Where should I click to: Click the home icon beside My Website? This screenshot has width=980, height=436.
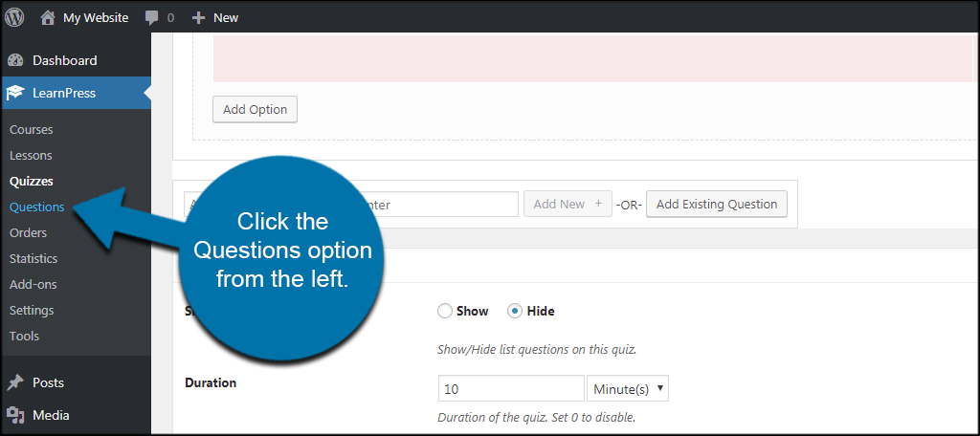click(x=48, y=17)
